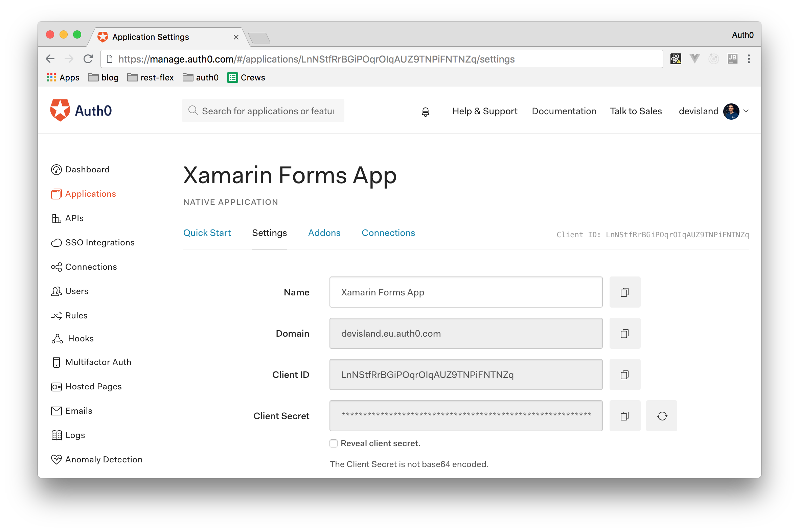The width and height of the screenshot is (799, 532).
Task: Copy the Client Secret value
Action: tap(624, 416)
